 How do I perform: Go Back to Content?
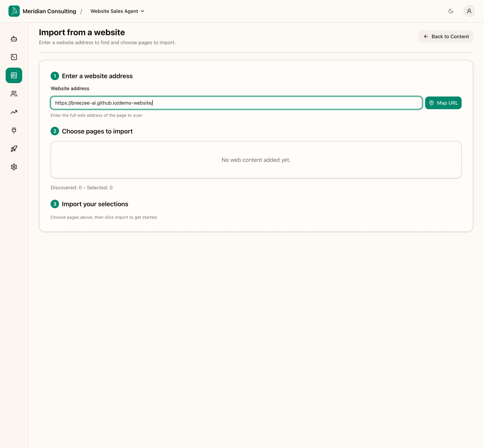(x=446, y=37)
